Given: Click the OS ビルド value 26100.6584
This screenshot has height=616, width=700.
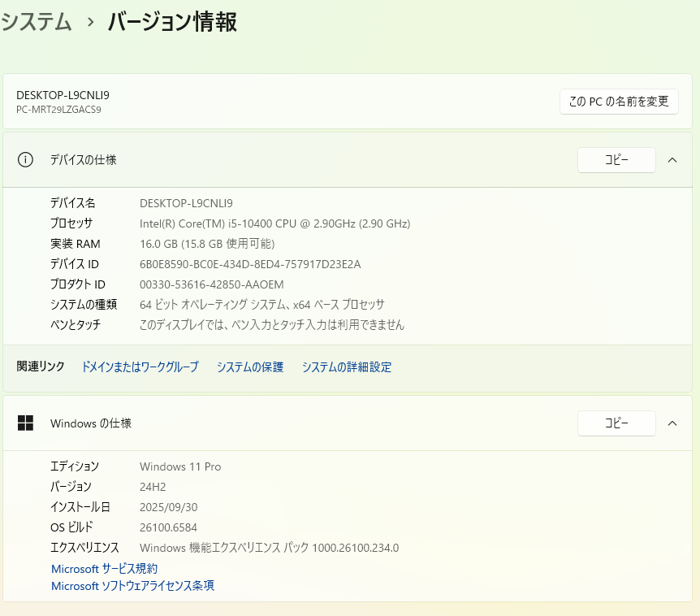Looking at the screenshot, I should (x=168, y=527).
